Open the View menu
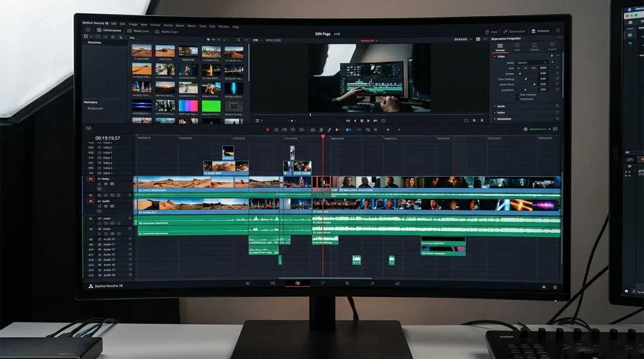The image size is (644, 359). (x=144, y=24)
